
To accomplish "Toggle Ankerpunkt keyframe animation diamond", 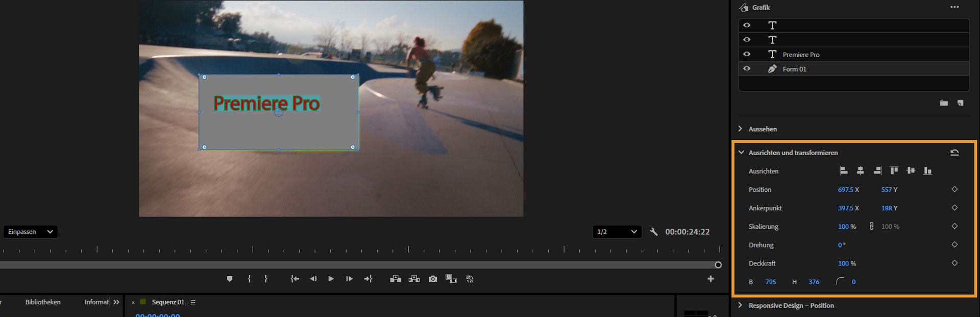I will (x=954, y=208).
